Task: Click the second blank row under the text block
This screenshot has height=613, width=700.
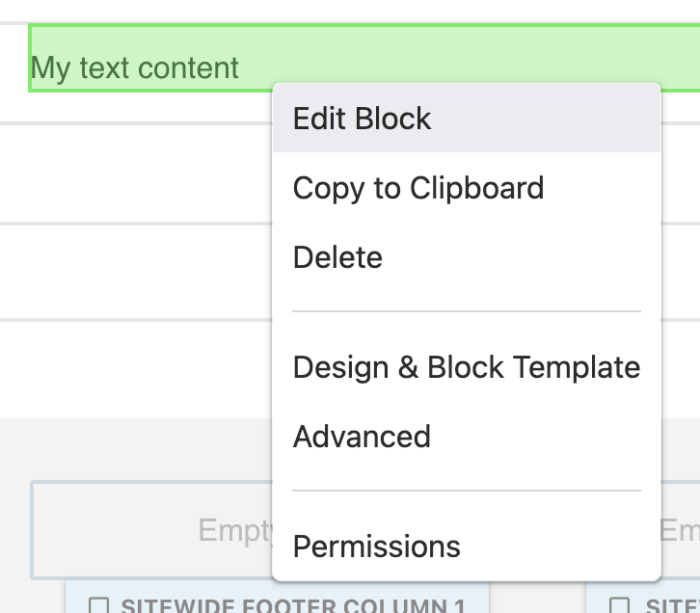Action: [x=135, y=272]
